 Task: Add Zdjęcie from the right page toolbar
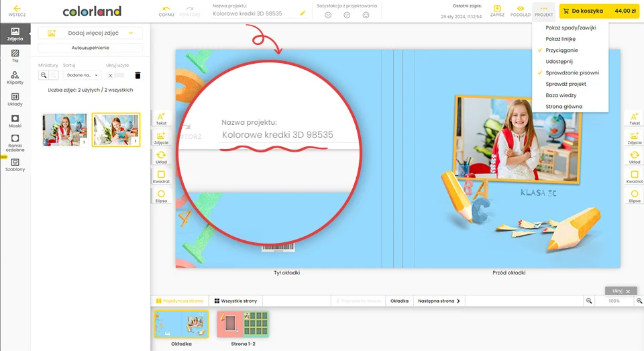(x=635, y=138)
